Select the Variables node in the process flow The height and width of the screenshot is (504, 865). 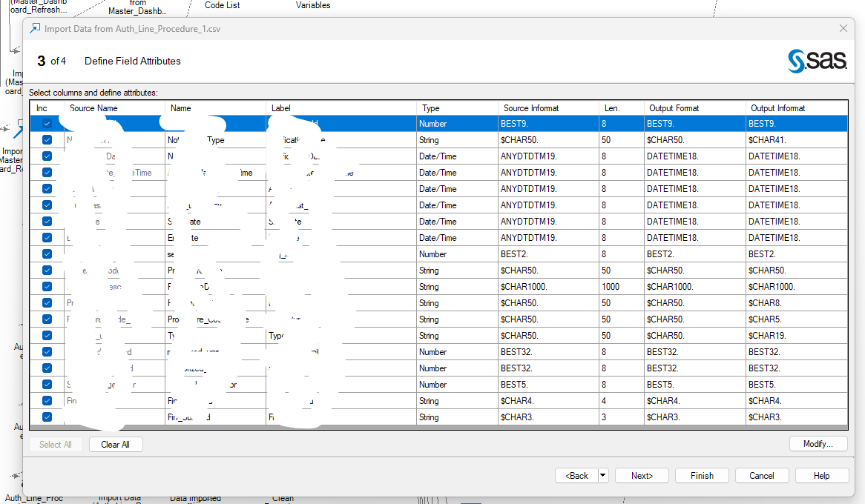[x=312, y=5]
